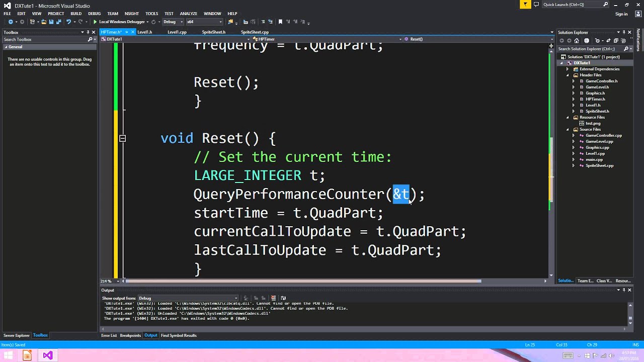Pin the Toolbox panel using pushpin icon
The height and width of the screenshot is (362, 644).
88,32
